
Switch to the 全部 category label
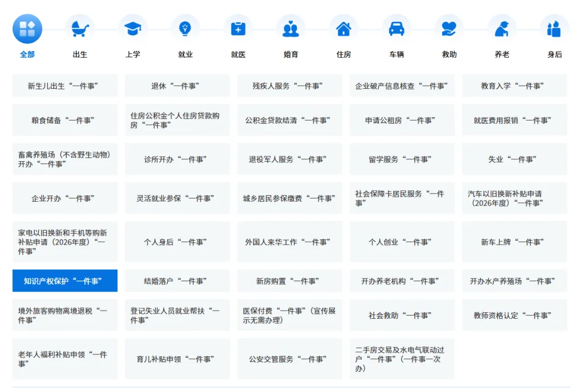27,54
